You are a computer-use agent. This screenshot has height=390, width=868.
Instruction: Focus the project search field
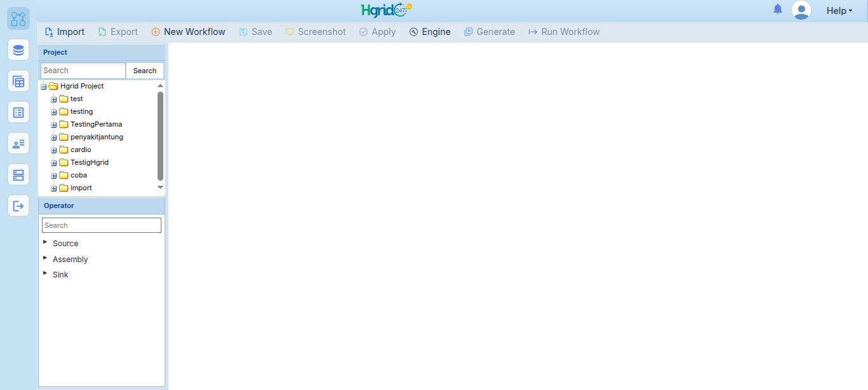[83, 71]
